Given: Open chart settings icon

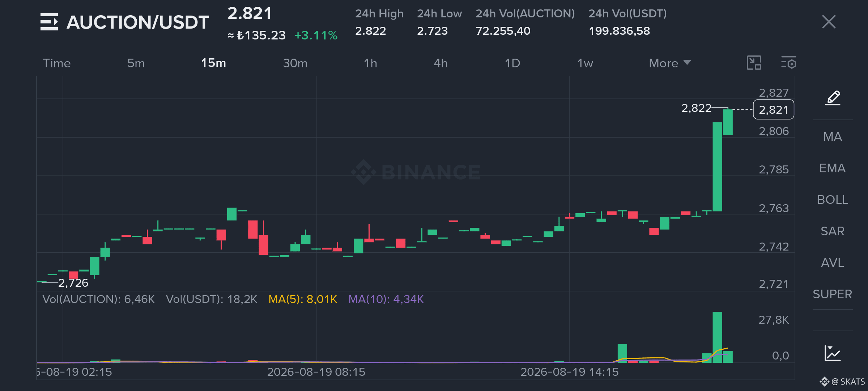Looking at the screenshot, I should (789, 63).
